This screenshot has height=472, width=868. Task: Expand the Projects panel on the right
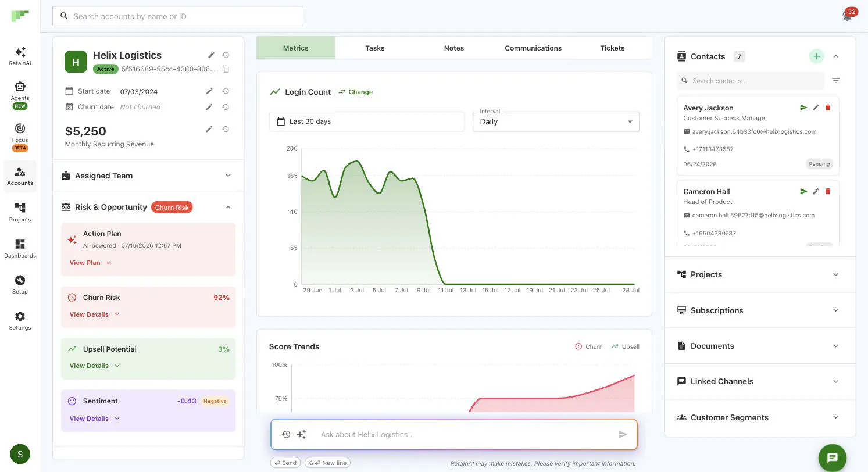[759, 274]
